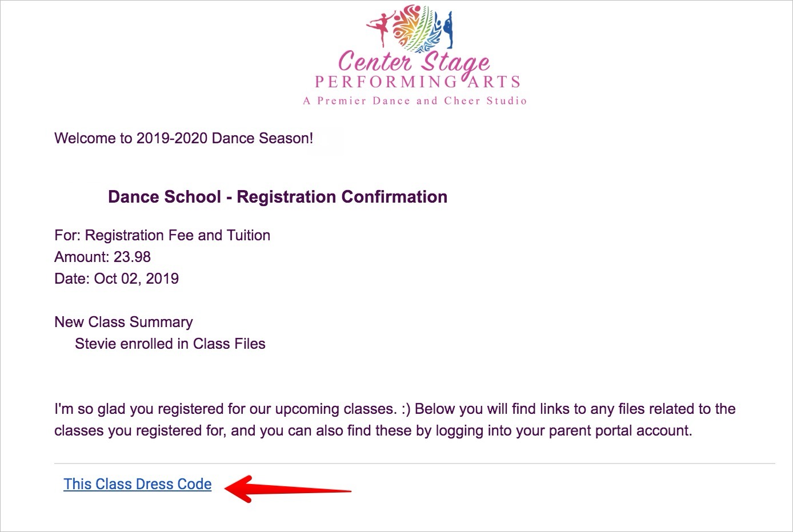Click the PERFORMING ARTS logo text

pyautogui.click(x=418, y=82)
